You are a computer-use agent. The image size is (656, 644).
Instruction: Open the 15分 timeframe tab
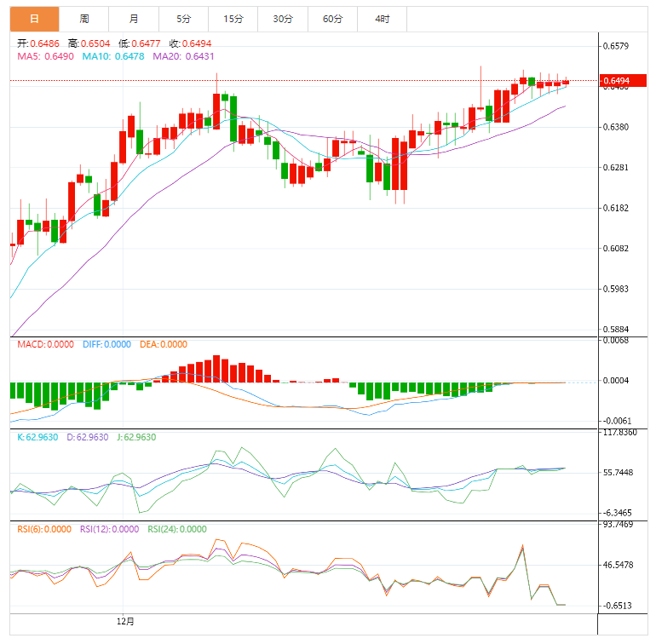point(233,19)
